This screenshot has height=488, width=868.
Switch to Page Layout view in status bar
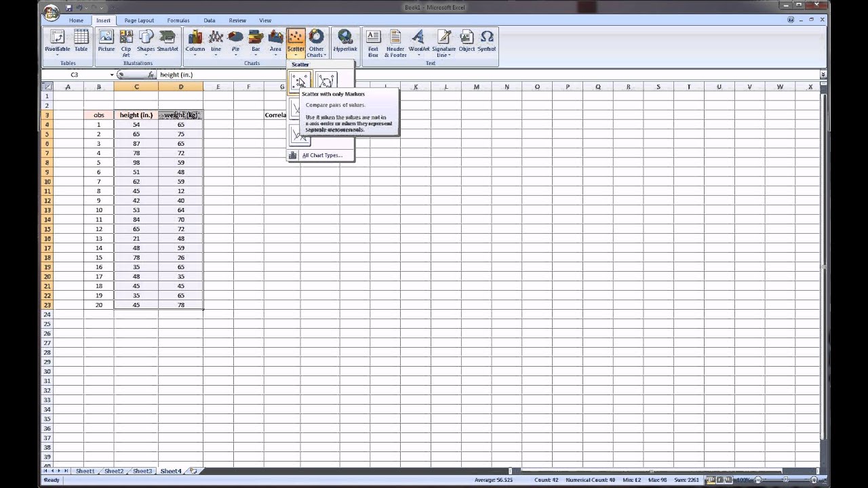[719, 480]
